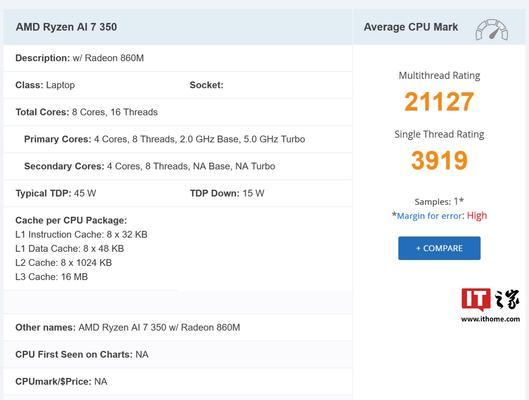Click the Total Cores row
The image size is (529, 400).
click(178, 112)
